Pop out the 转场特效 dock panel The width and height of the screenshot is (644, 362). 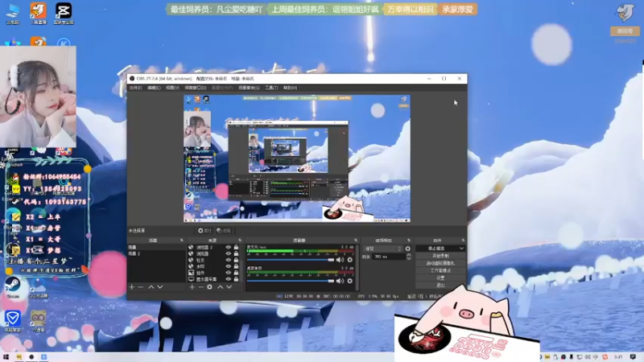click(x=409, y=240)
